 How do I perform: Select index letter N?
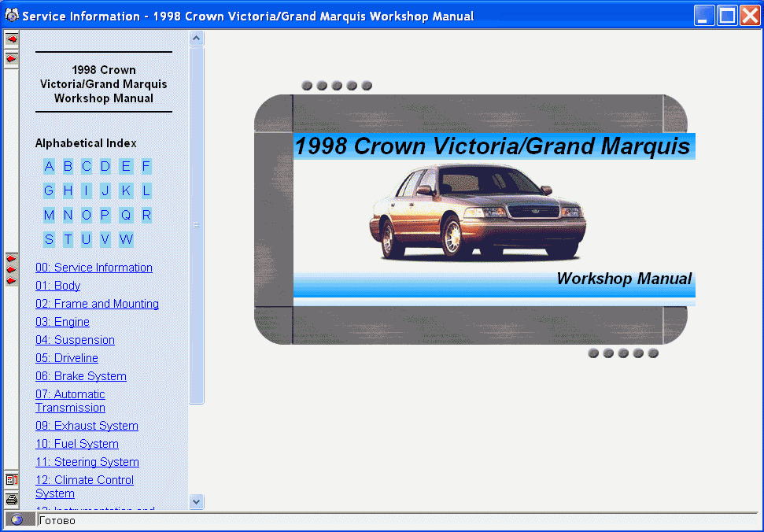click(x=68, y=215)
